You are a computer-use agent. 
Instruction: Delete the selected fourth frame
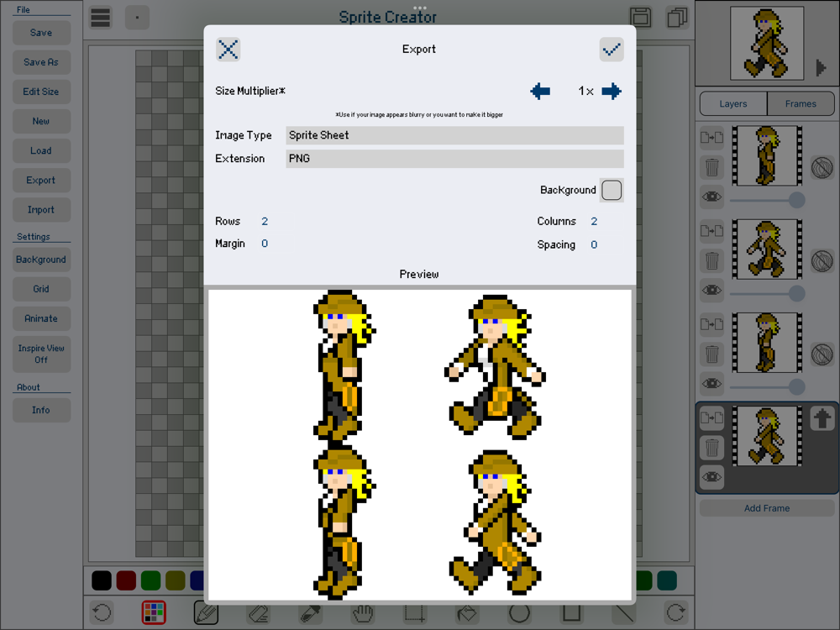coord(712,448)
